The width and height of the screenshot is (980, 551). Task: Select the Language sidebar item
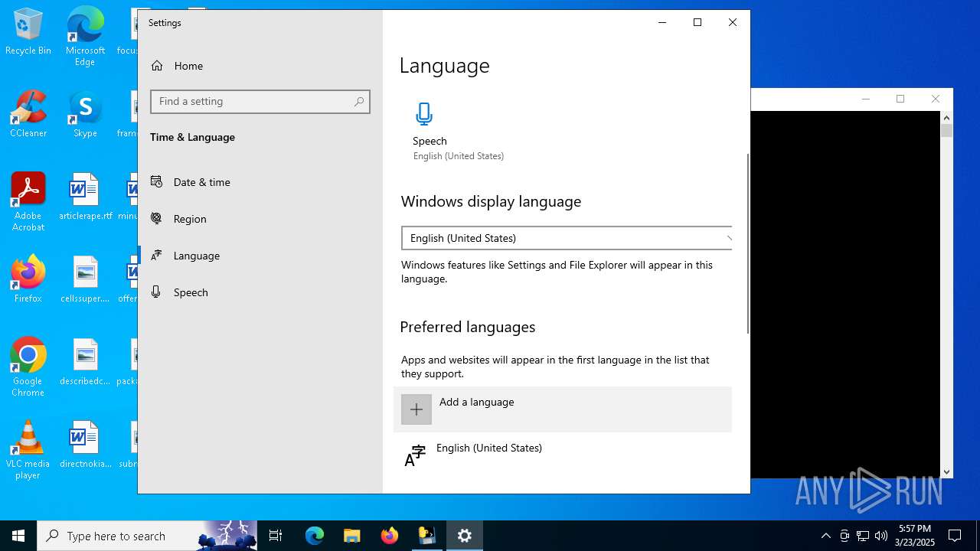(x=196, y=256)
